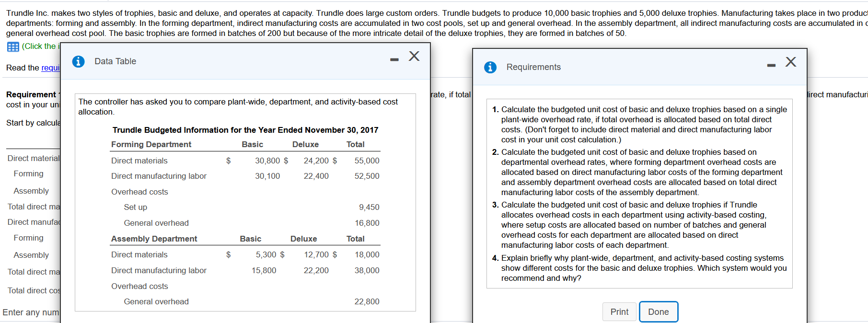
Task: Select Assembly labor total 38,000
Action: [x=367, y=270]
